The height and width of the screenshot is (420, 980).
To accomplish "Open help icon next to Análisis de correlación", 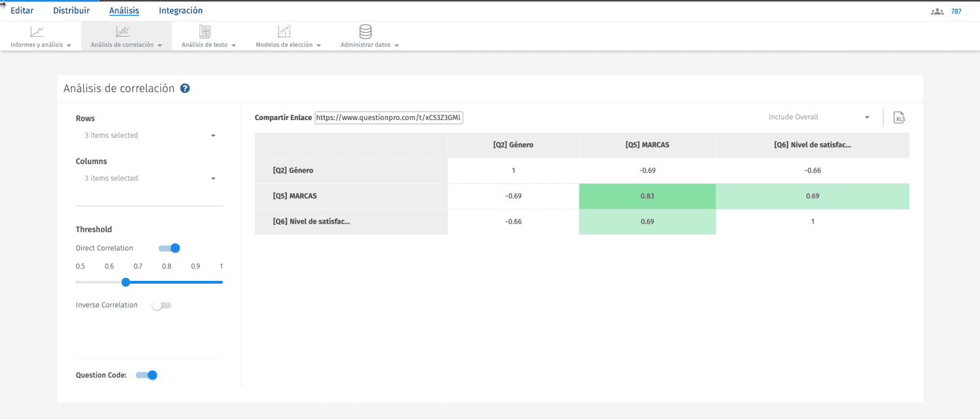I will pos(185,89).
